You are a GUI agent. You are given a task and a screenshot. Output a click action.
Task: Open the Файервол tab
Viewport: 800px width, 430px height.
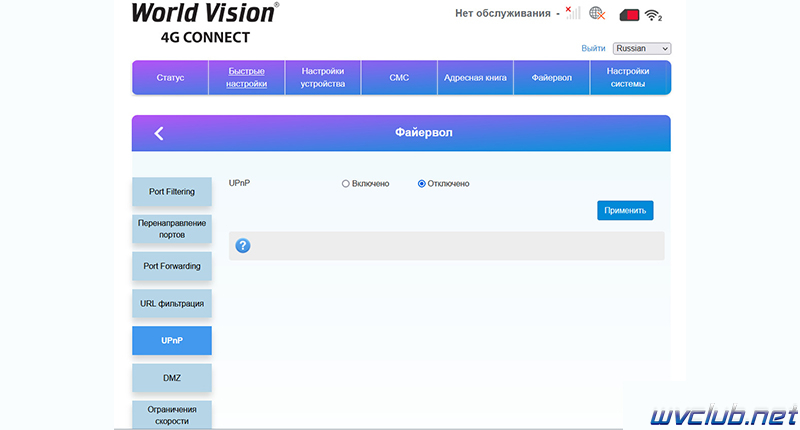pos(552,78)
